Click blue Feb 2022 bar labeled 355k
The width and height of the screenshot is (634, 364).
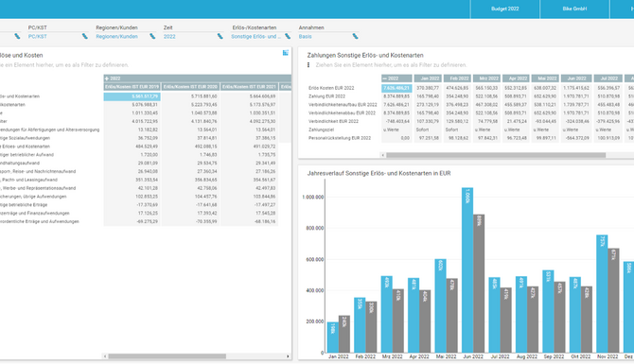click(360, 325)
